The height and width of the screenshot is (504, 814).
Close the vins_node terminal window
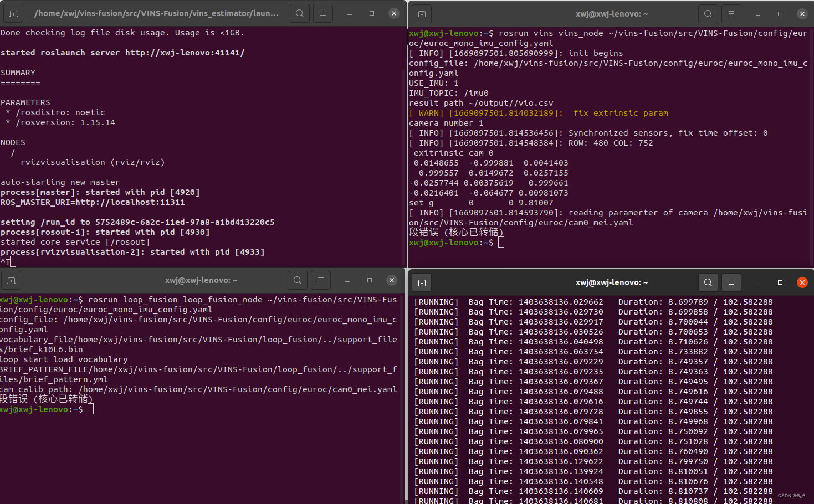tap(802, 14)
